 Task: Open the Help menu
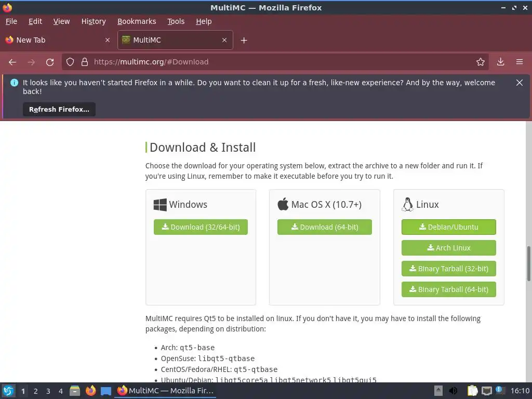(204, 21)
